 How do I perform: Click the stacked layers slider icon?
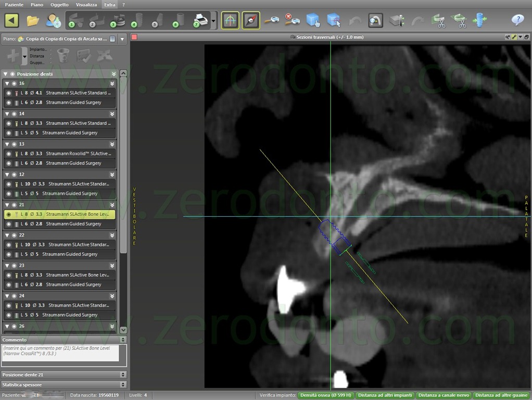tap(396, 20)
